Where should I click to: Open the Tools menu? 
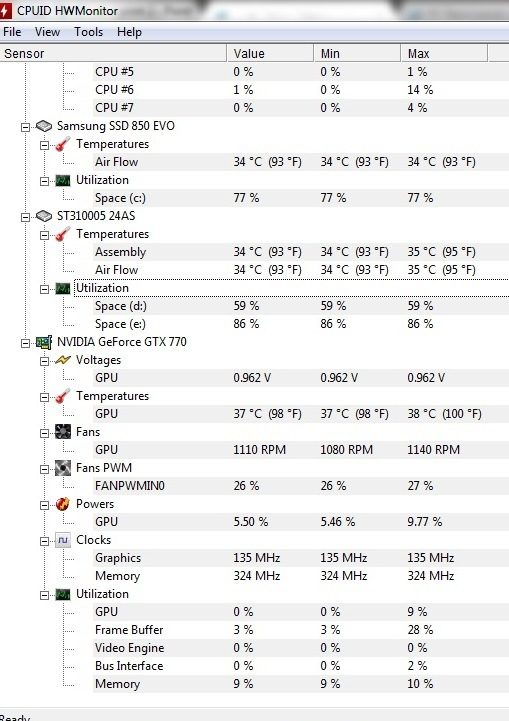pos(88,32)
